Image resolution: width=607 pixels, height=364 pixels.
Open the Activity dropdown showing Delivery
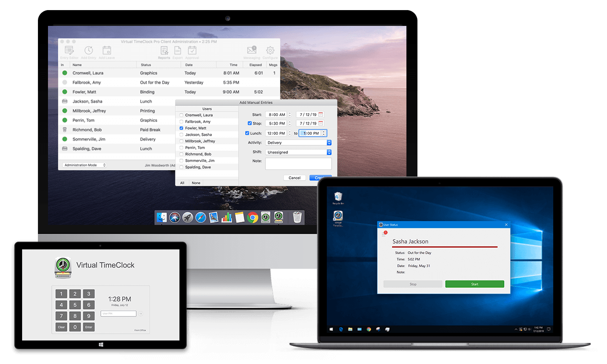[298, 142]
